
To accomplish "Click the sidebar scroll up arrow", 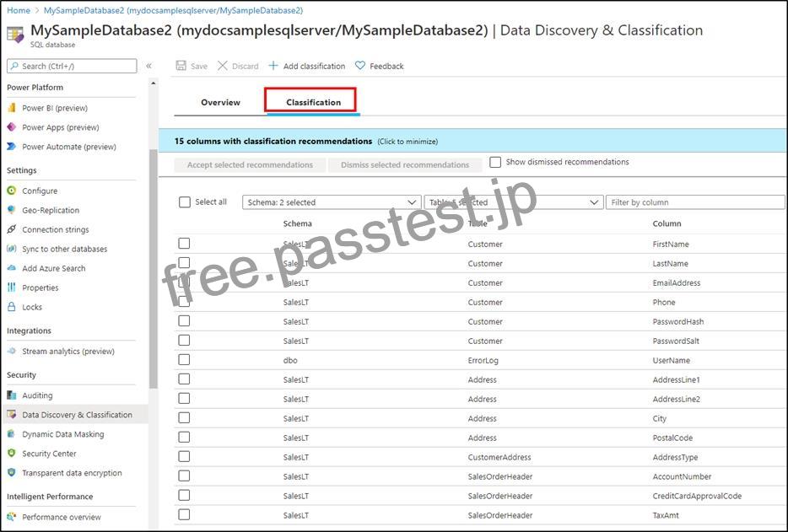I will 154,83.
